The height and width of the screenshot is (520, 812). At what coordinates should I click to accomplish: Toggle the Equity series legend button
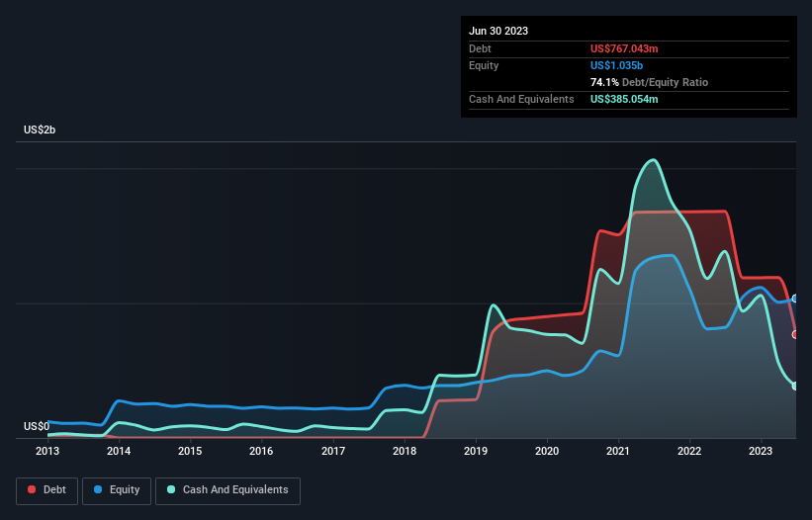click(117, 490)
